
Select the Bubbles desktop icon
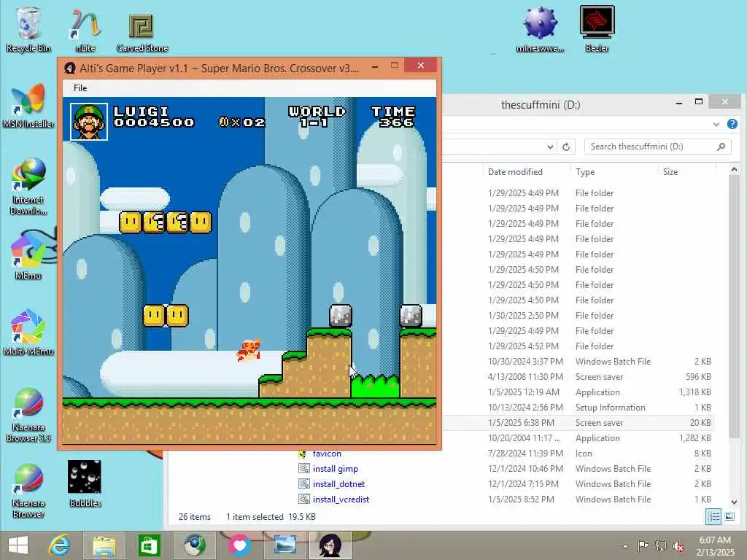(x=85, y=484)
